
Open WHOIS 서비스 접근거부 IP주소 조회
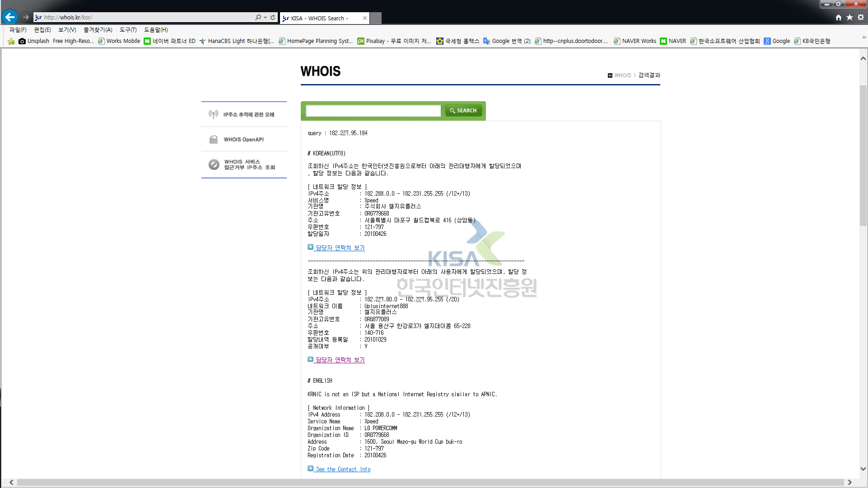(244, 164)
